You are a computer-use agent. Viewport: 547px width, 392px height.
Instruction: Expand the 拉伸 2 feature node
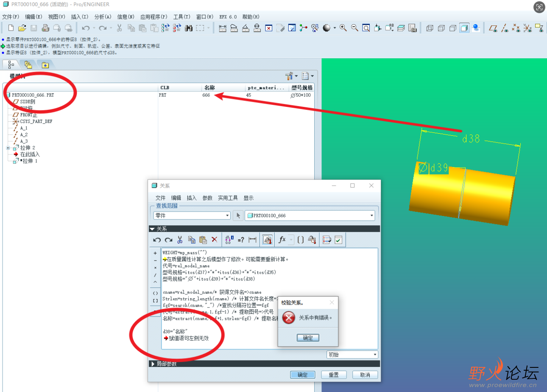(8, 148)
